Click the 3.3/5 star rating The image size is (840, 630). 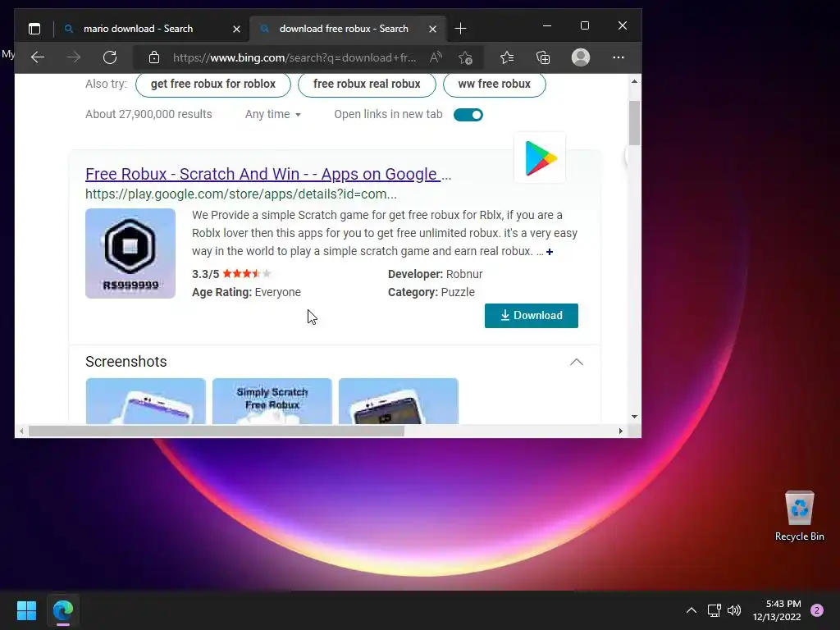232,274
